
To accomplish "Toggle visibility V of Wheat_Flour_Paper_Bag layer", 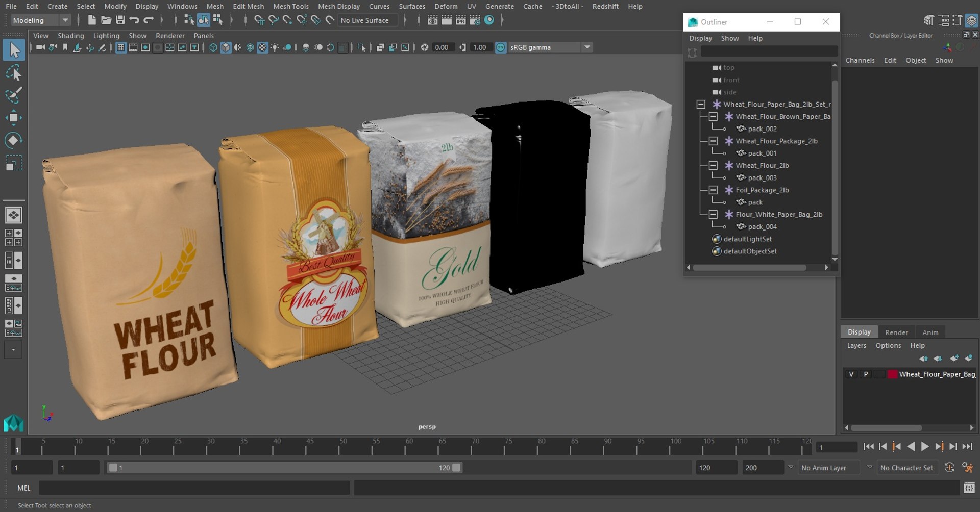I will point(851,374).
